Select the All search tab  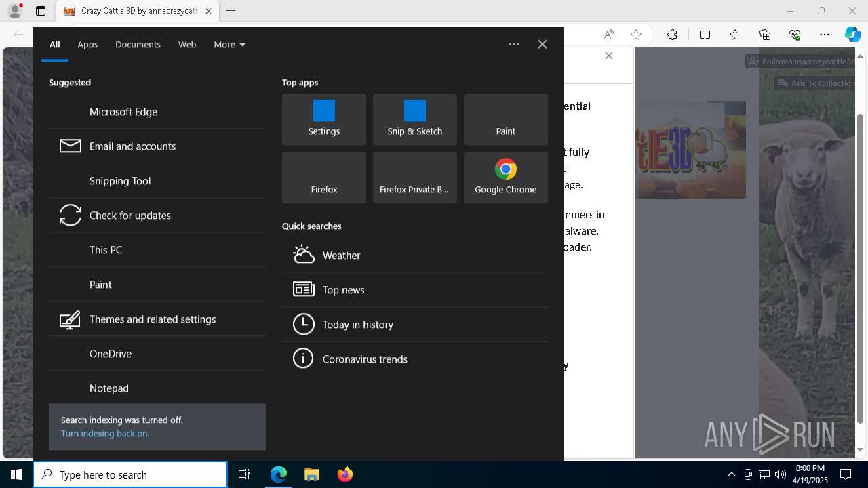point(54,44)
